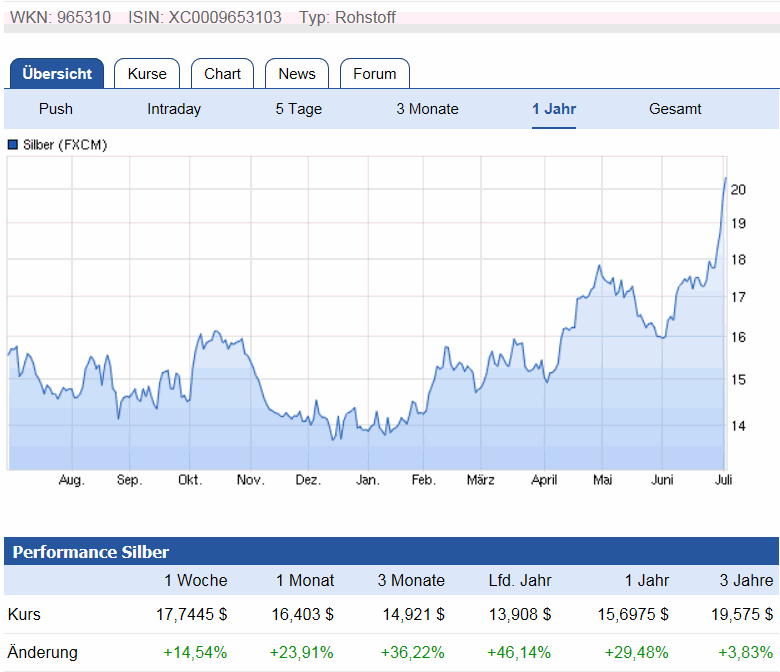Image resolution: width=780 pixels, height=672 pixels.
Task: Open the Chart tab
Action: (x=222, y=74)
